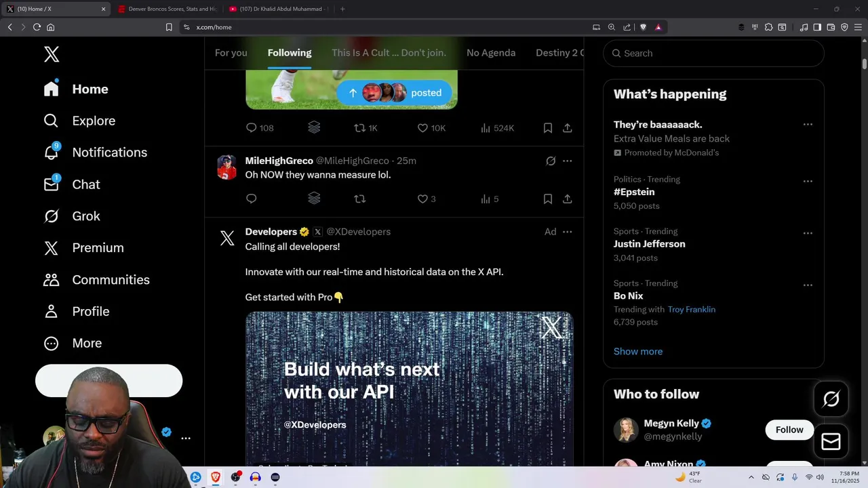This screenshot has height=488, width=868.
Task: Select the Following timeline tab
Action: click(x=290, y=53)
